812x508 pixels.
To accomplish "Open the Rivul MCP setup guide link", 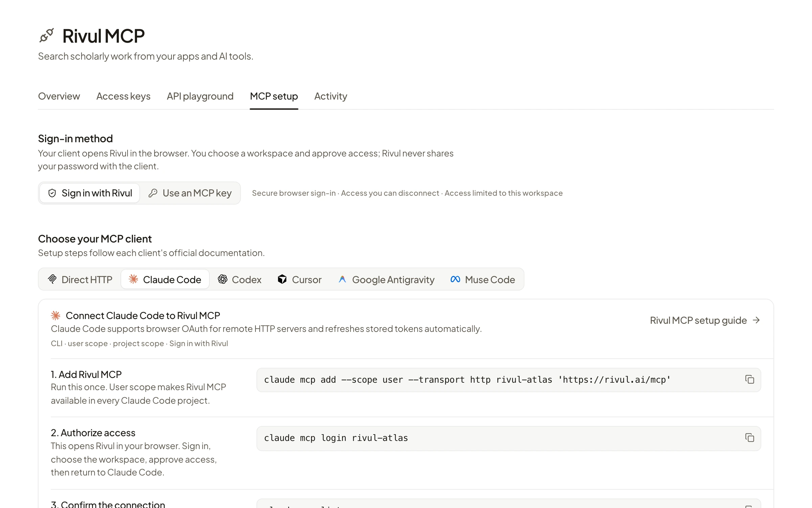I will (x=705, y=320).
